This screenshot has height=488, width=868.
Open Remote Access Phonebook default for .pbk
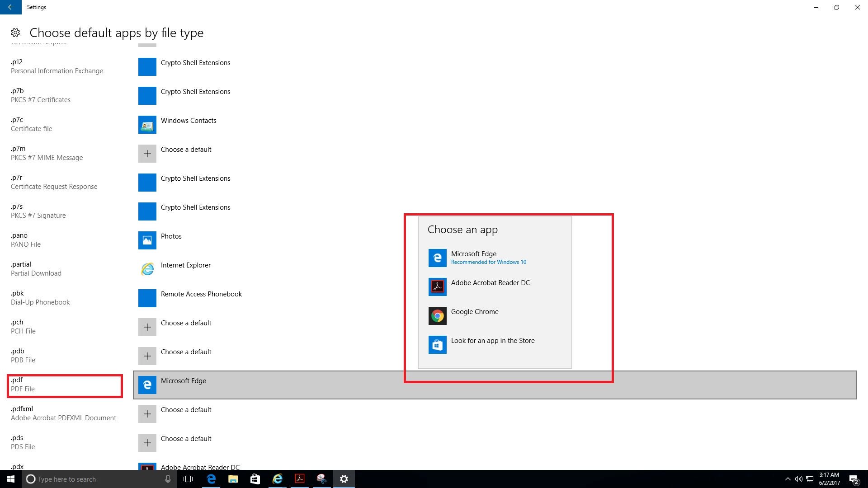pyautogui.click(x=201, y=294)
